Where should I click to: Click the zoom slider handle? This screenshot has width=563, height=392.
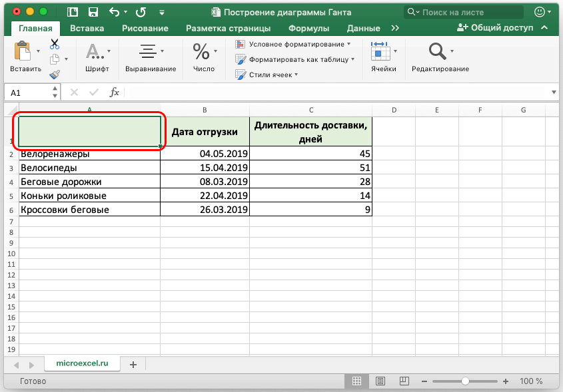coord(465,381)
